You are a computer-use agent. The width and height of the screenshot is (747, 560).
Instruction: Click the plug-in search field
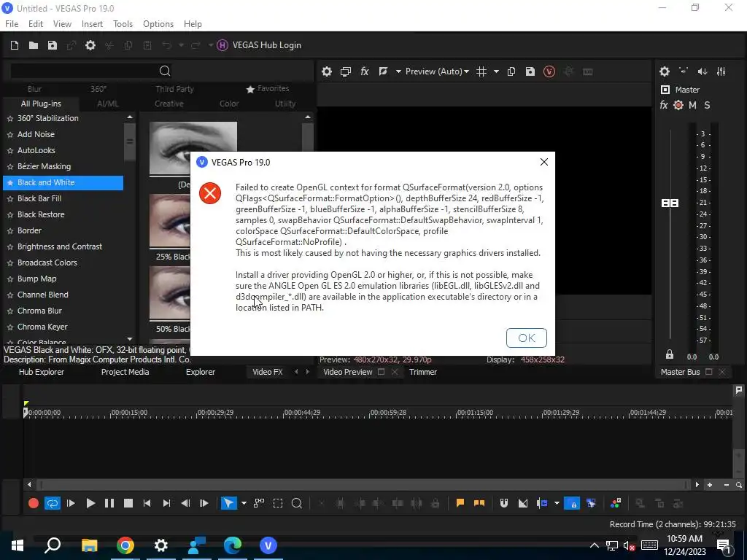[83, 71]
